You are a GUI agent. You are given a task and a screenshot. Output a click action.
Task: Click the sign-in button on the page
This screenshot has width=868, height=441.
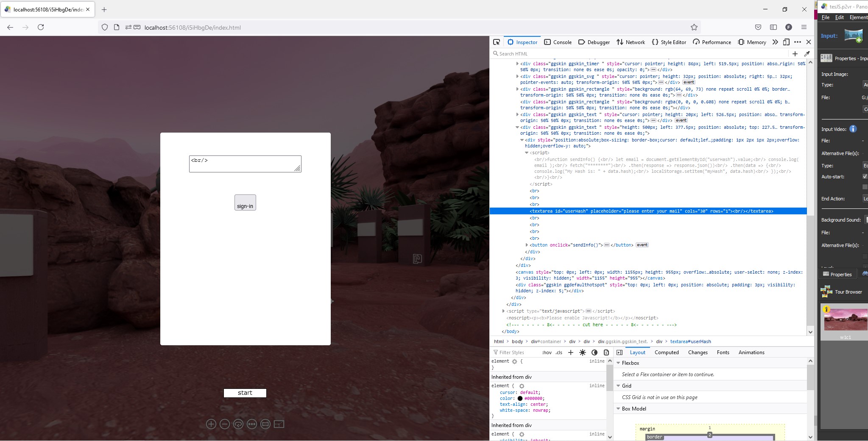[245, 202]
